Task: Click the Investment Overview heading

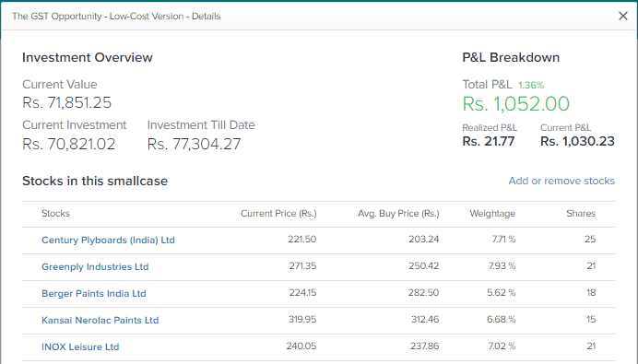Action: tap(88, 57)
